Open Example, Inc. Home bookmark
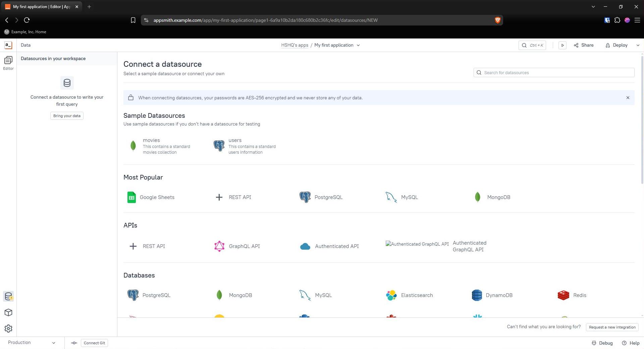 click(x=25, y=32)
